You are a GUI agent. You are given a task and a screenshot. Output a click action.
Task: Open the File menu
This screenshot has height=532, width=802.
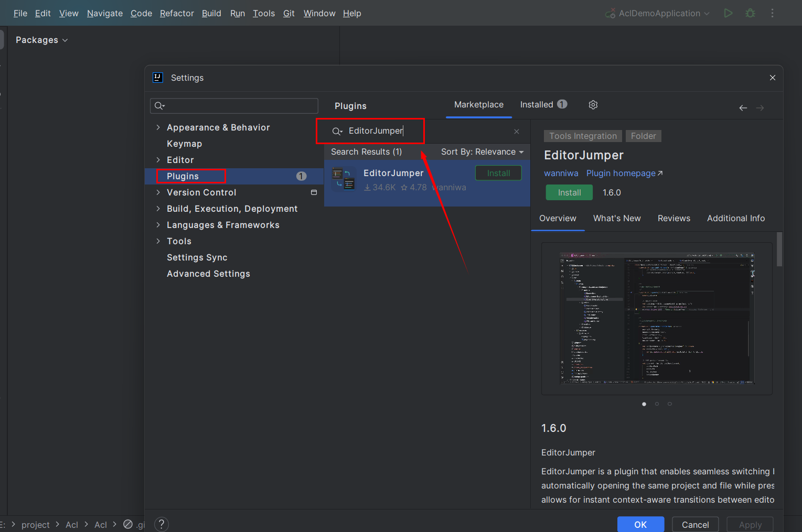[x=20, y=13]
